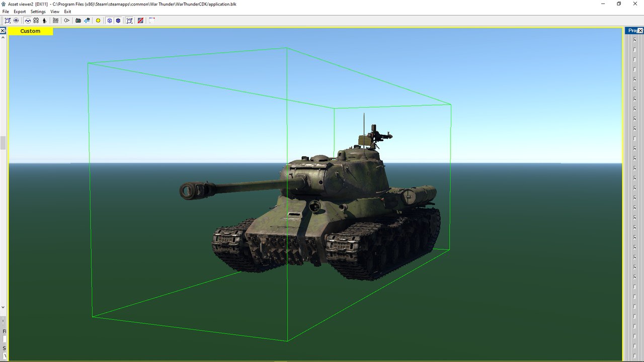Enable the solid blue cube display icon
Screen dimensions: 644x362
(118, 21)
